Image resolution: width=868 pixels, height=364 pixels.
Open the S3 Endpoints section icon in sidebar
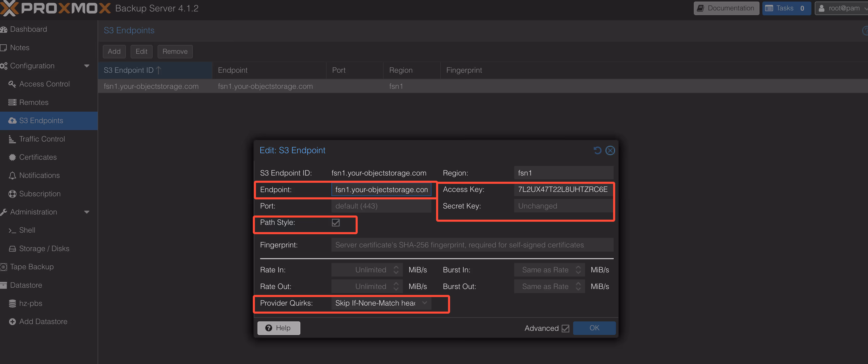point(12,121)
